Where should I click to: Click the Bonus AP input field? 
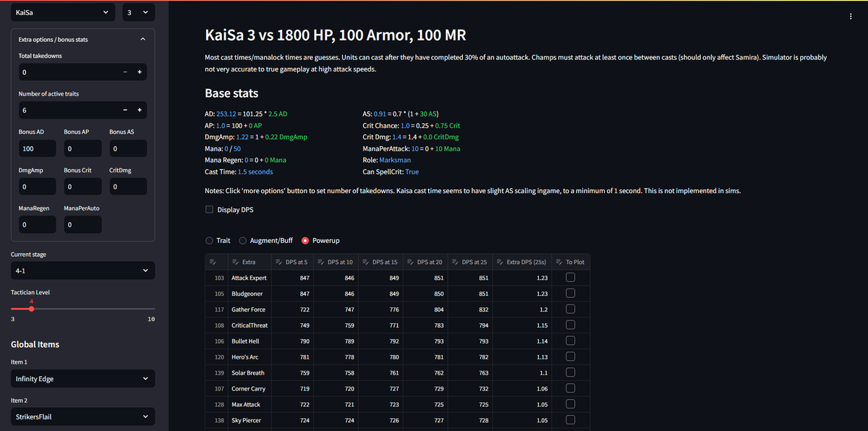82,148
